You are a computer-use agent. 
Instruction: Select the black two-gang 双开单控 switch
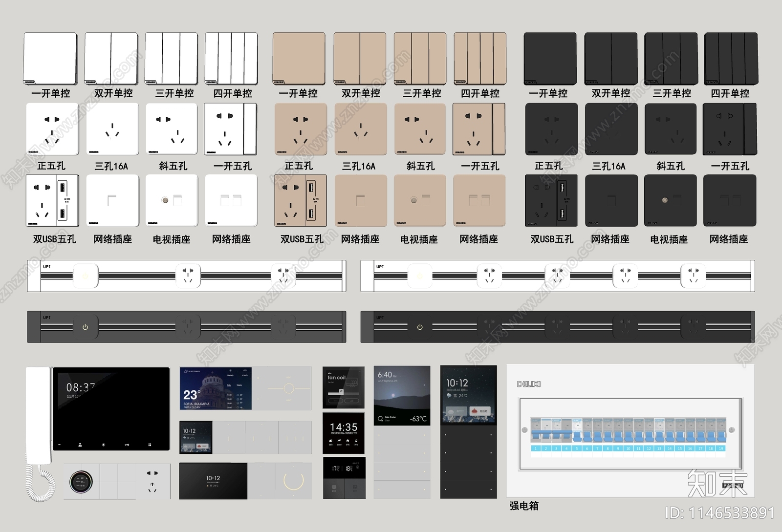pyautogui.click(x=611, y=59)
